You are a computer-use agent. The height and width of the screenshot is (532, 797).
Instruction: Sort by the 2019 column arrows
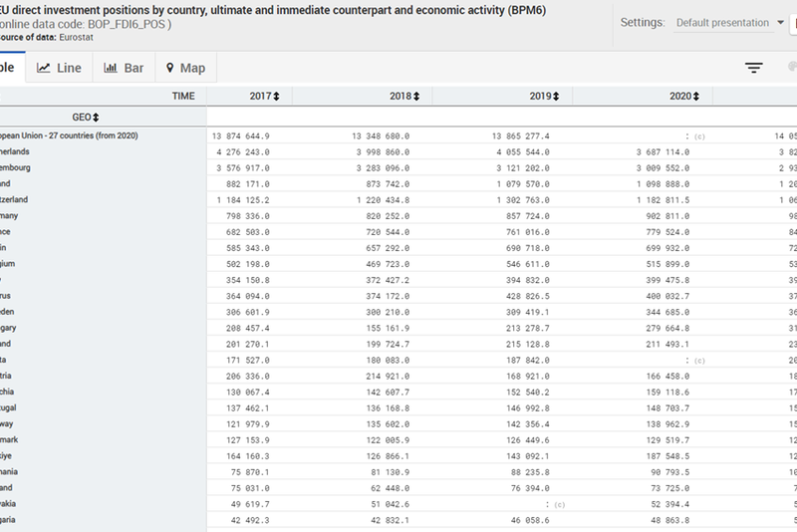click(x=556, y=97)
